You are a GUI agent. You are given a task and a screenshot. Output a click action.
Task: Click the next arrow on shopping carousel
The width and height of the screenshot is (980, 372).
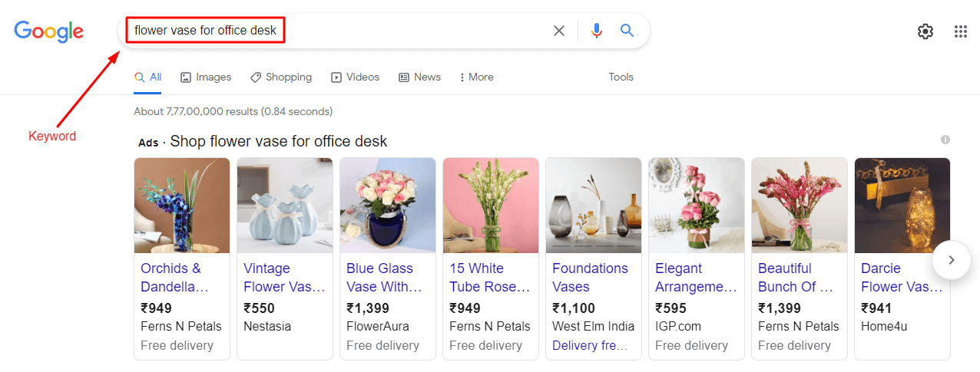pyautogui.click(x=952, y=260)
